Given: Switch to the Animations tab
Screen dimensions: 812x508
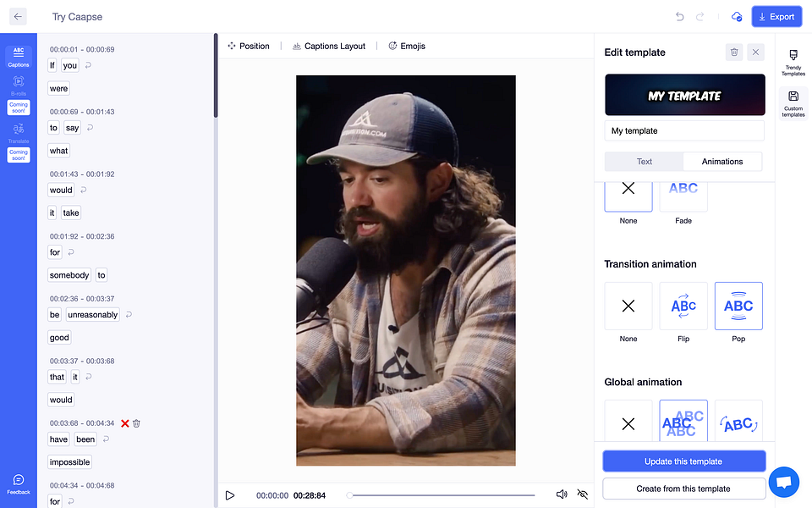Looking at the screenshot, I should (x=721, y=161).
